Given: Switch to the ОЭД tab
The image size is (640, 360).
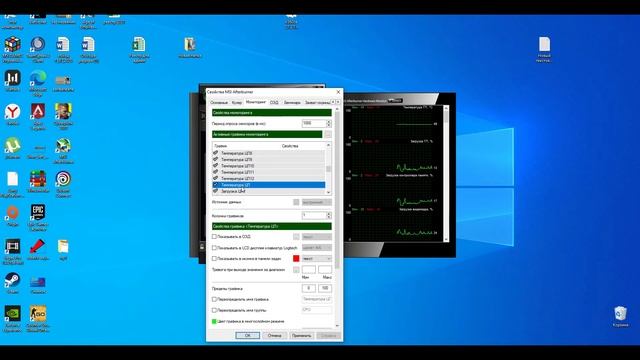Looking at the screenshot, I should click(x=274, y=102).
